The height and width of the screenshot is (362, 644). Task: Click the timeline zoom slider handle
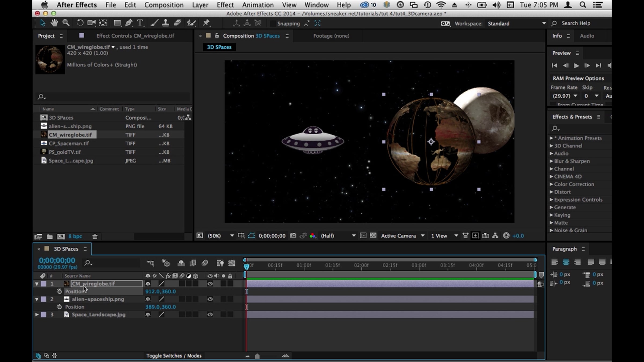(257, 356)
